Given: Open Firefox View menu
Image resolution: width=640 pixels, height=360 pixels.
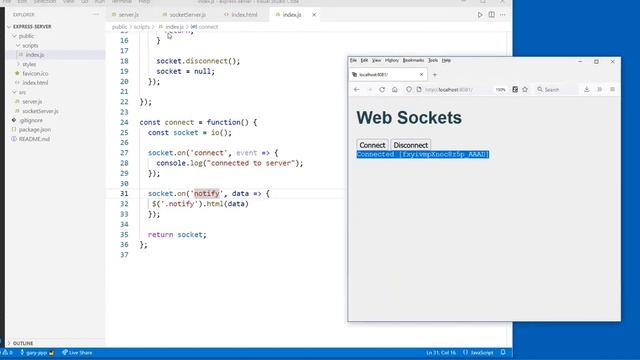Looking at the screenshot, I should [x=376, y=60].
